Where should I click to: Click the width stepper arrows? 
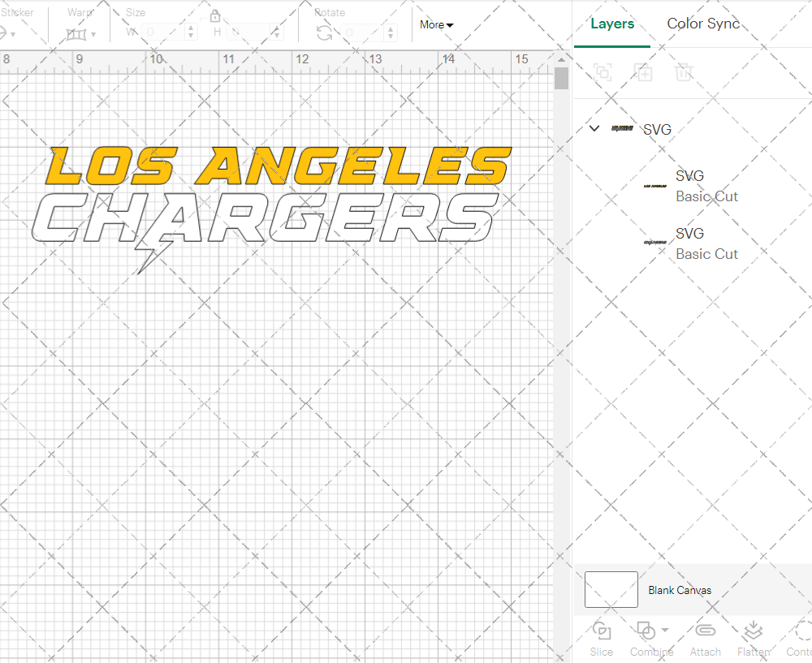191,32
